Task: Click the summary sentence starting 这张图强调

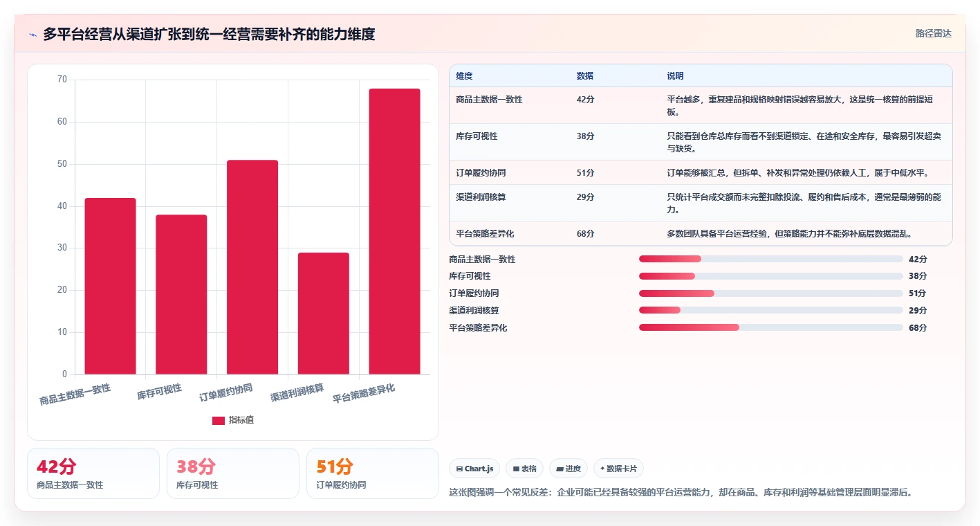Action: tap(681, 493)
